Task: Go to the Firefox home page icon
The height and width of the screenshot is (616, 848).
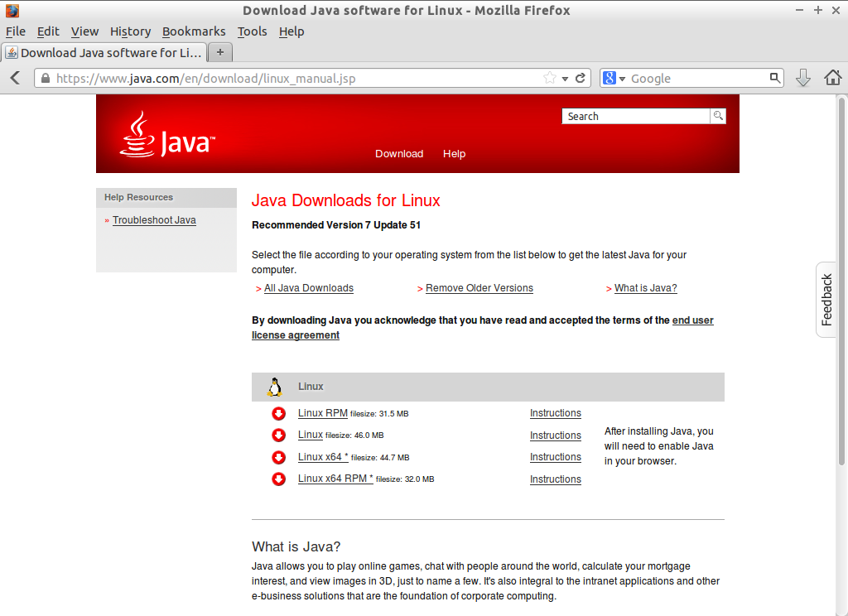Action: tap(833, 78)
